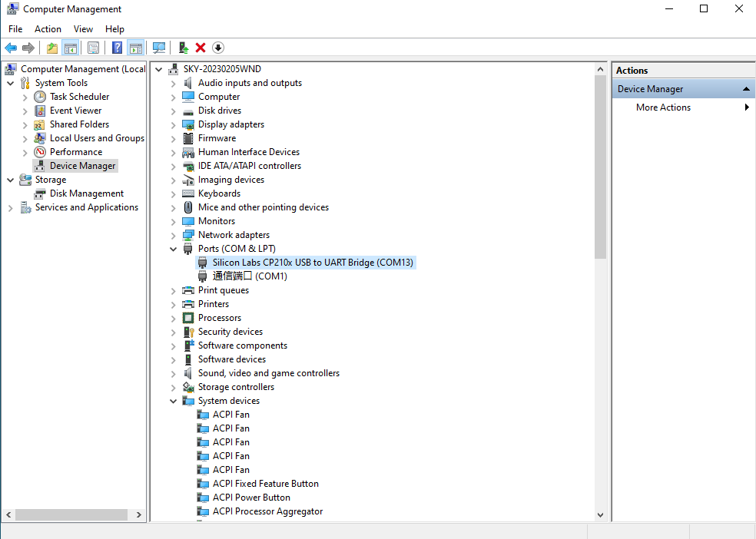The height and width of the screenshot is (539, 756).
Task: Open the View menu
Action: click(83, 29)
